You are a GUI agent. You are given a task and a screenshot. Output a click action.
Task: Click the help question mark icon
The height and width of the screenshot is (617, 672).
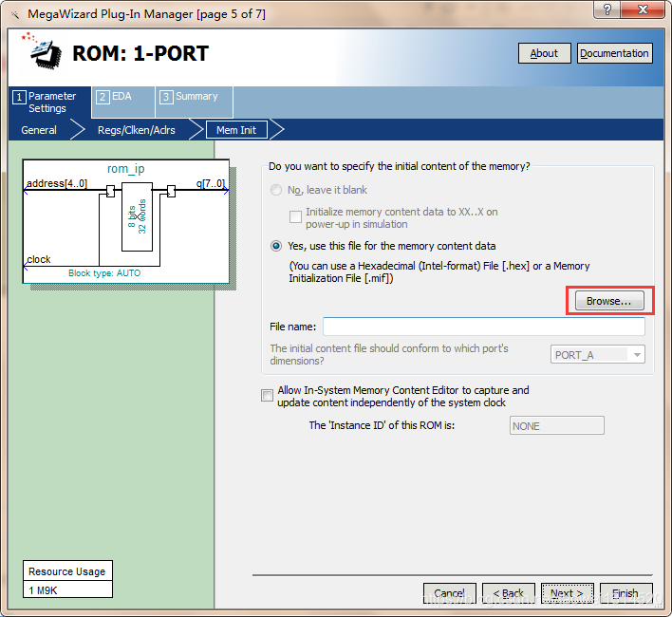607,9
